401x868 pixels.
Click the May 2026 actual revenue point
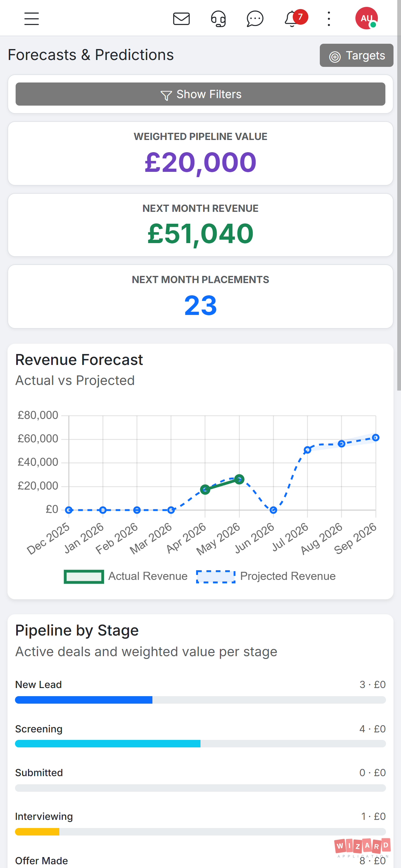click(239, 479)
